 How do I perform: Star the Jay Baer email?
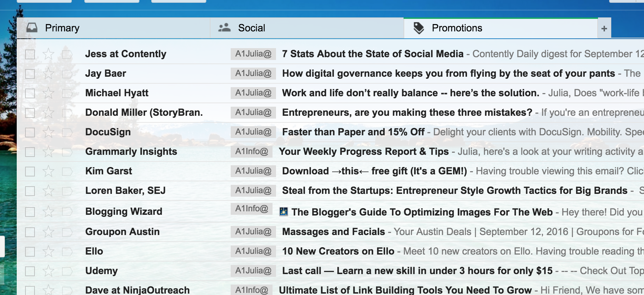pos(48,74)
